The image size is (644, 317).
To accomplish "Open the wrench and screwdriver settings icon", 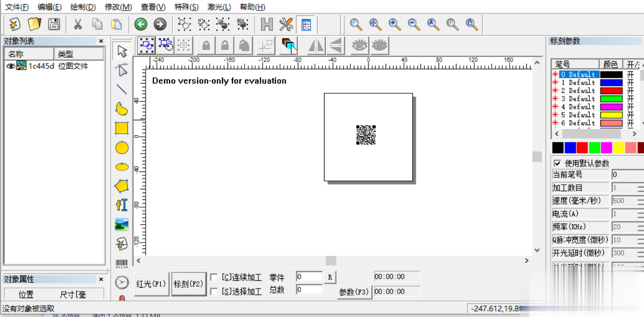I will click(286, 24).
